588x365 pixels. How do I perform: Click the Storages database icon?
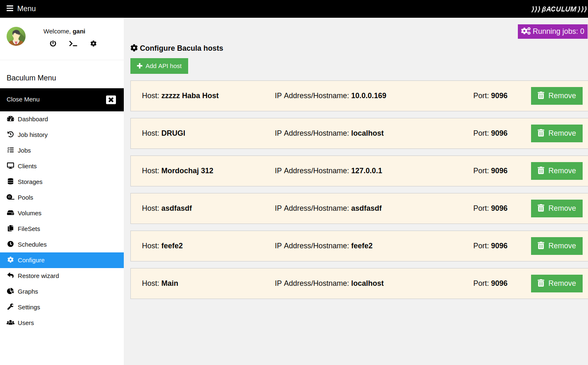click(11, 181)
